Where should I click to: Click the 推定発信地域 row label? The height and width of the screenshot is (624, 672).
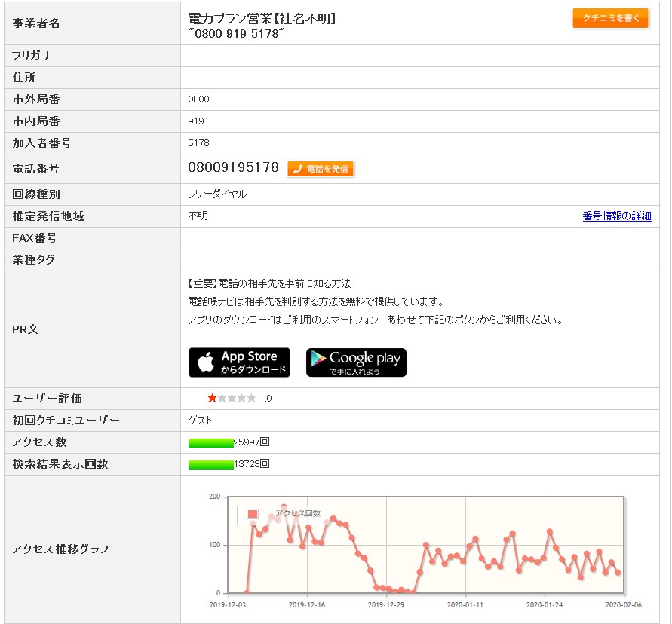(48, 216)
